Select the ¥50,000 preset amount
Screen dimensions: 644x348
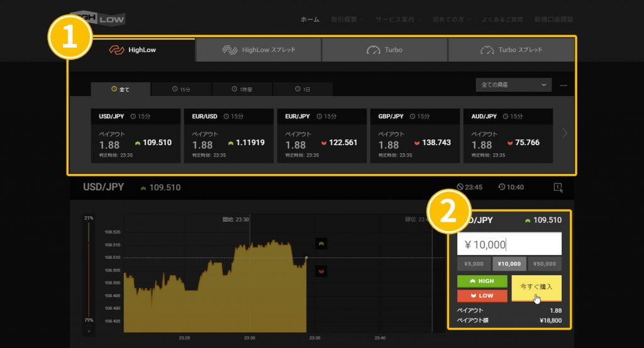pos(544,264)
